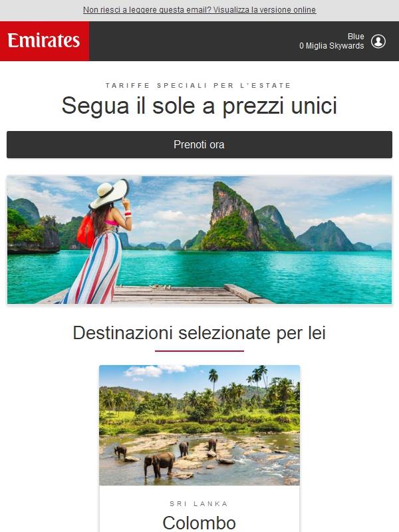Open the Colombo destination photo

pyautogui.click(x=199, y=425)
